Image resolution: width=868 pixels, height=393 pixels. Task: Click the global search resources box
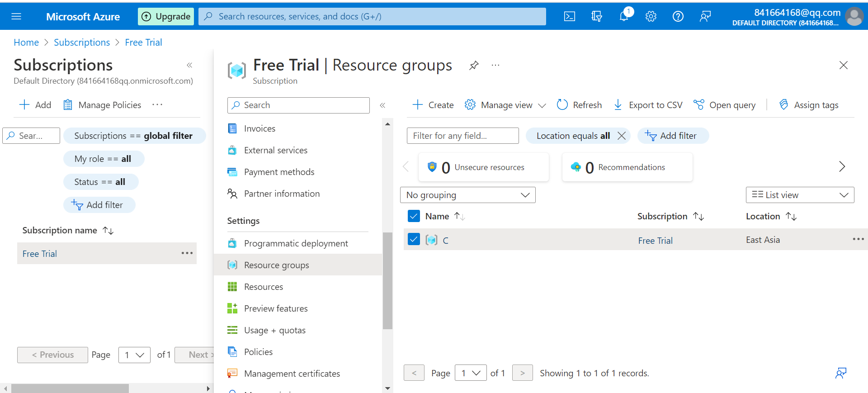[372, 16]
